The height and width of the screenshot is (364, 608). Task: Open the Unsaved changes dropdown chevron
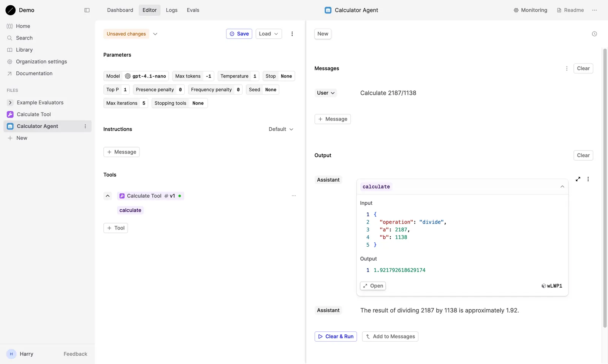(x=155, y=34)
